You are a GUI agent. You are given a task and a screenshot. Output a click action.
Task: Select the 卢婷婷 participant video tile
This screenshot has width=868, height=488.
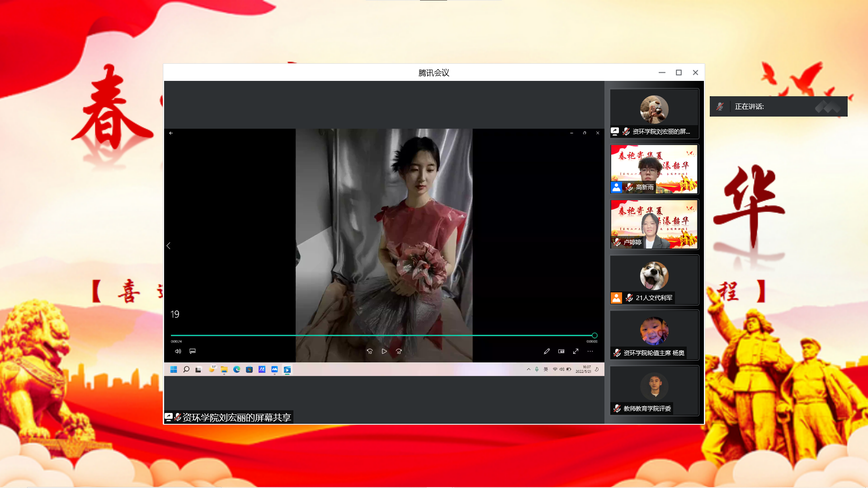tap(654, 224)
